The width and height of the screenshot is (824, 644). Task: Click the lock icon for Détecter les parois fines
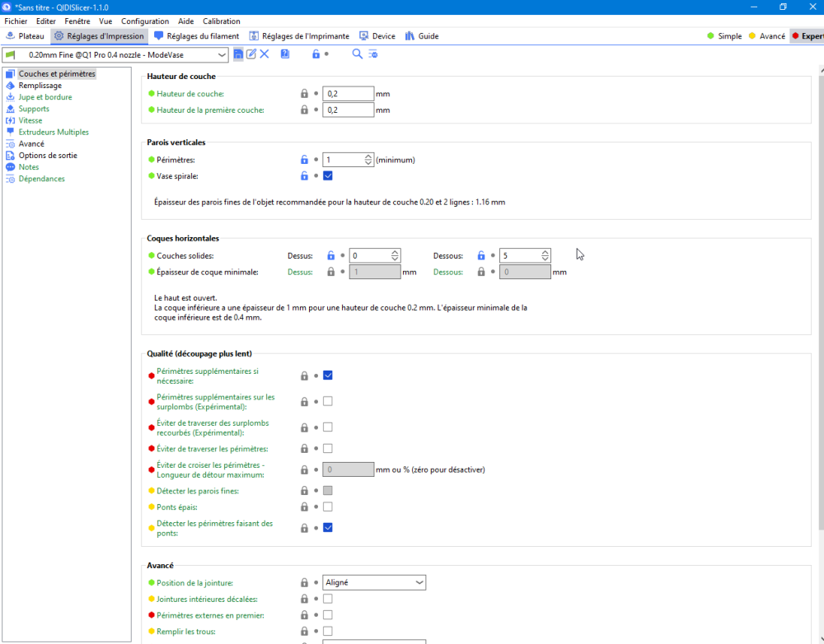point(304,491)
